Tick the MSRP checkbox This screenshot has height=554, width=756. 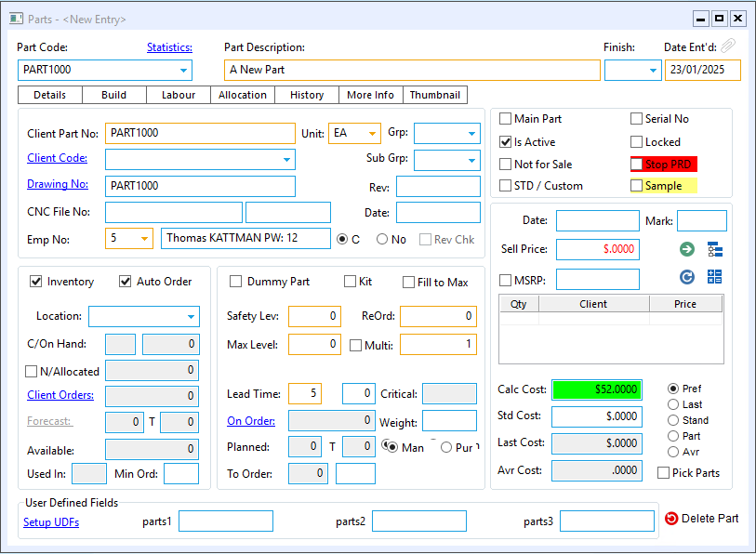point(505,280)
